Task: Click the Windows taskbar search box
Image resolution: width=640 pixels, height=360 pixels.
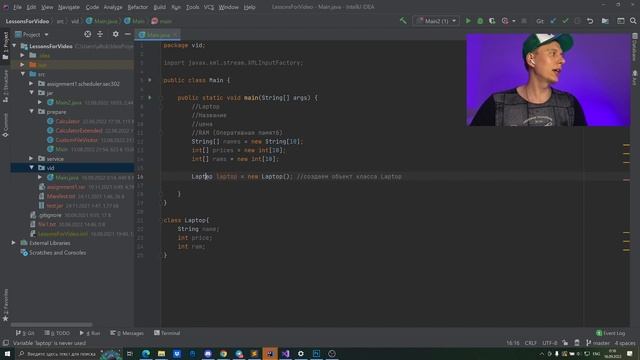Action: pos(57,353)
